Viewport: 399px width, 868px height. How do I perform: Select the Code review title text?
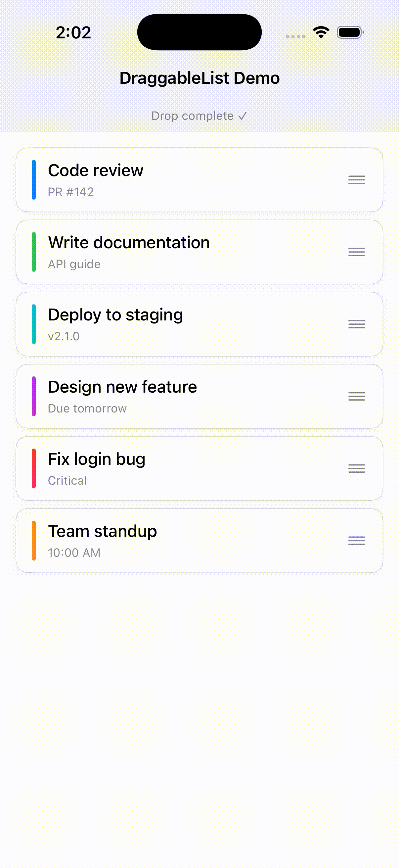[96, 170]
